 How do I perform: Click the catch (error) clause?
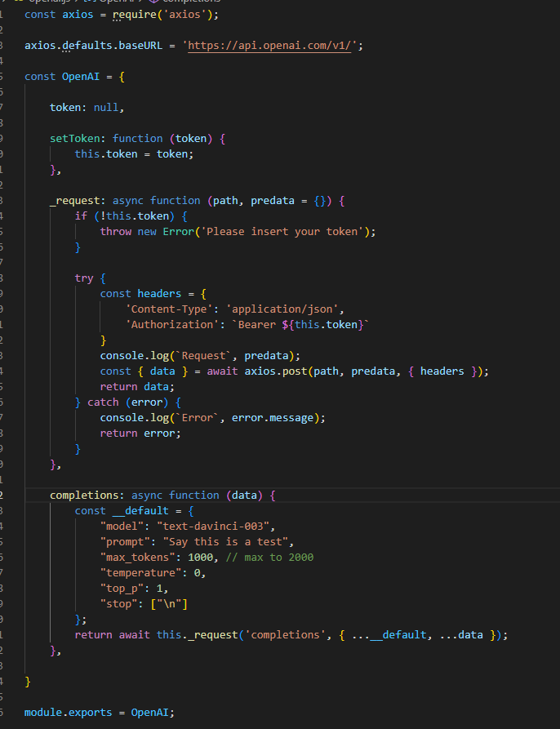pos(128,402)
